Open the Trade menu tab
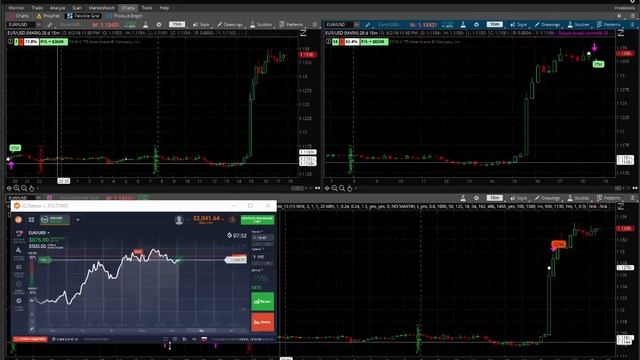The height and width of the screenshot is (360, 640). 37,8
